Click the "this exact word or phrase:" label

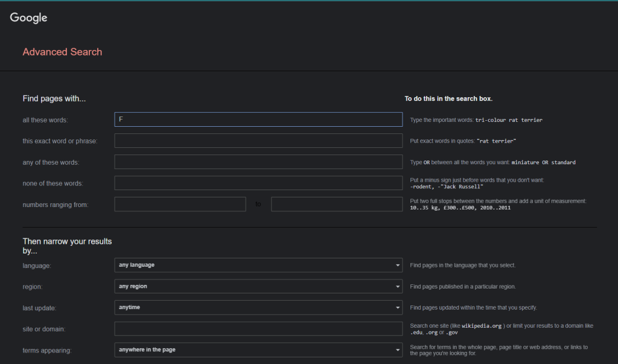tap(60, 141)
